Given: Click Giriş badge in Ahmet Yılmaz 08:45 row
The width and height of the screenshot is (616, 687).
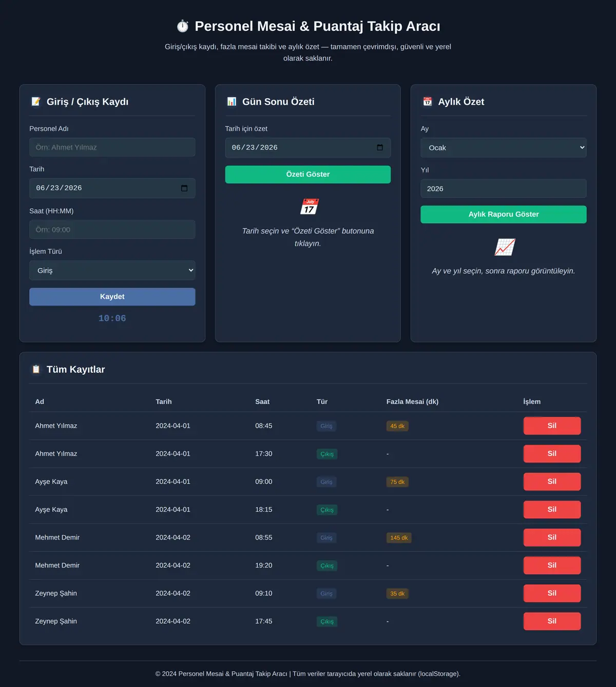Looking at the screenshot, I should pyautogui.click(x=326, y=426).
